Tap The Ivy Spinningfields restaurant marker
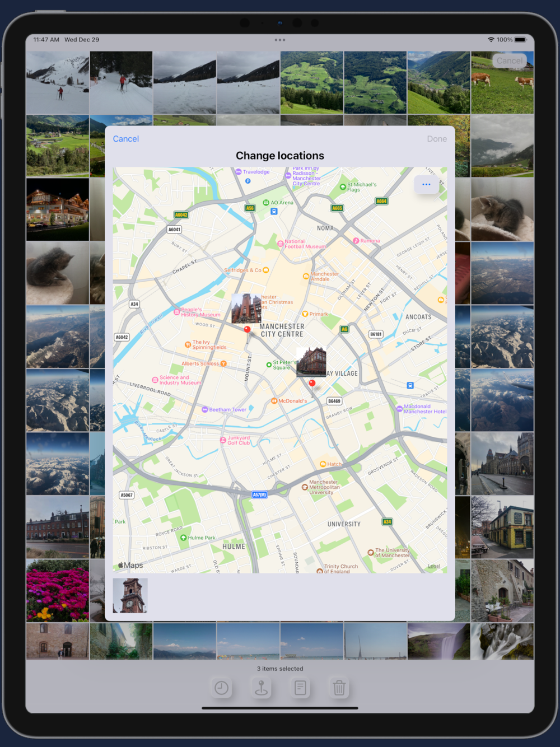The width and height of the screenshot is (560, 747). (188, 345)
